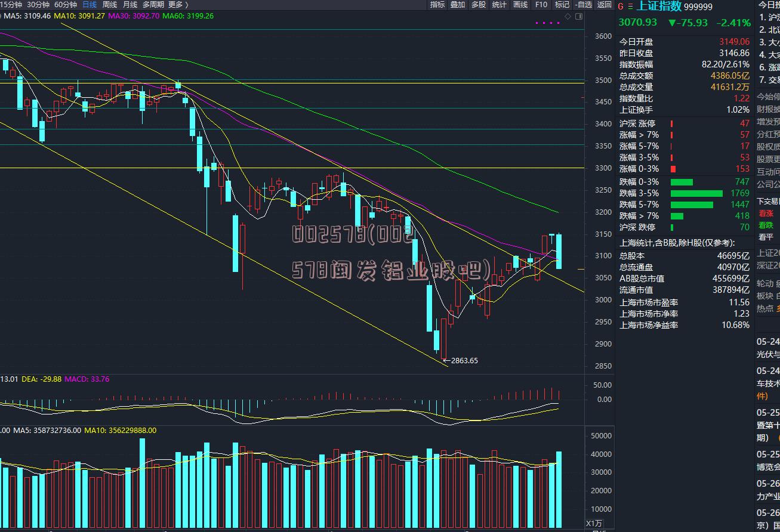
Task: Click the MA60: 3199.26 label
Action: click(x=188, y=16)
